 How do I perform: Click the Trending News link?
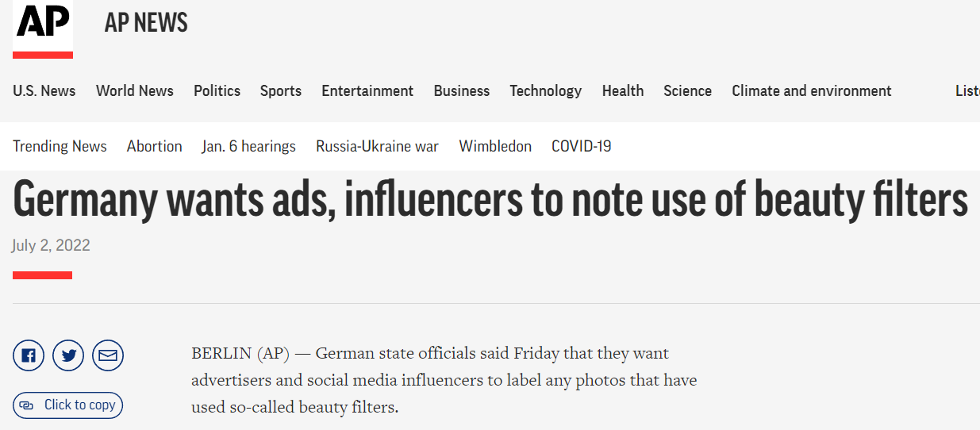(60, 147)
